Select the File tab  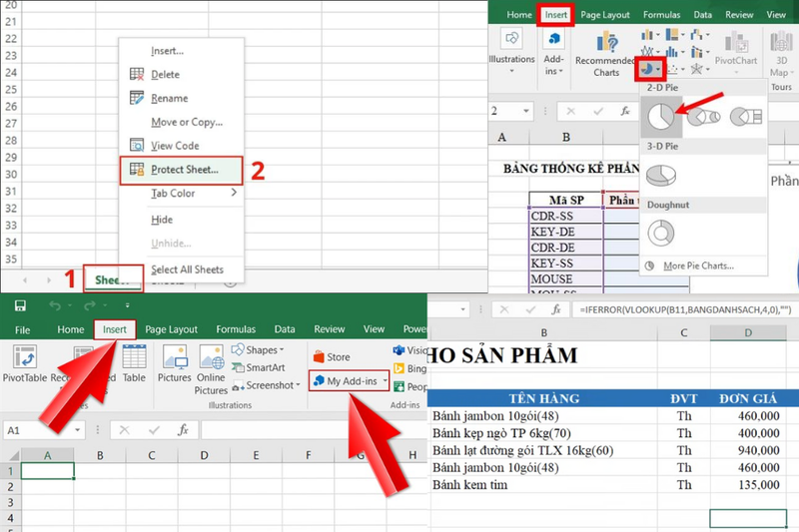(22, 330)
